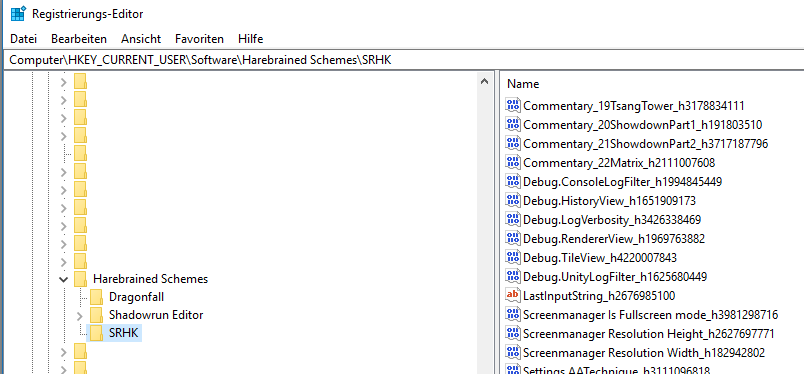The height and width of the screenshot is (374, 804).
Task: Click Commentary_19TsangTower_h3178834111 entry
Action: click(634, 106)
